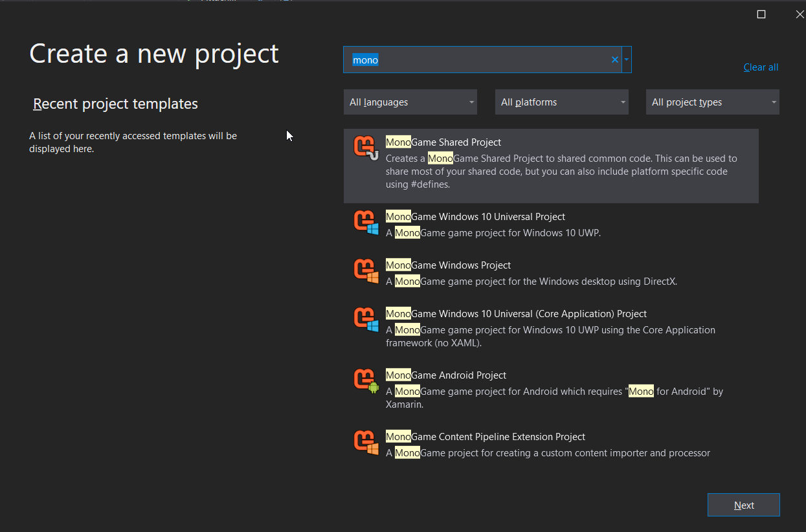Screen dimensions: 806x532
Task: Click the Content Pipeline Extension project icon
Action: [365, 442]
